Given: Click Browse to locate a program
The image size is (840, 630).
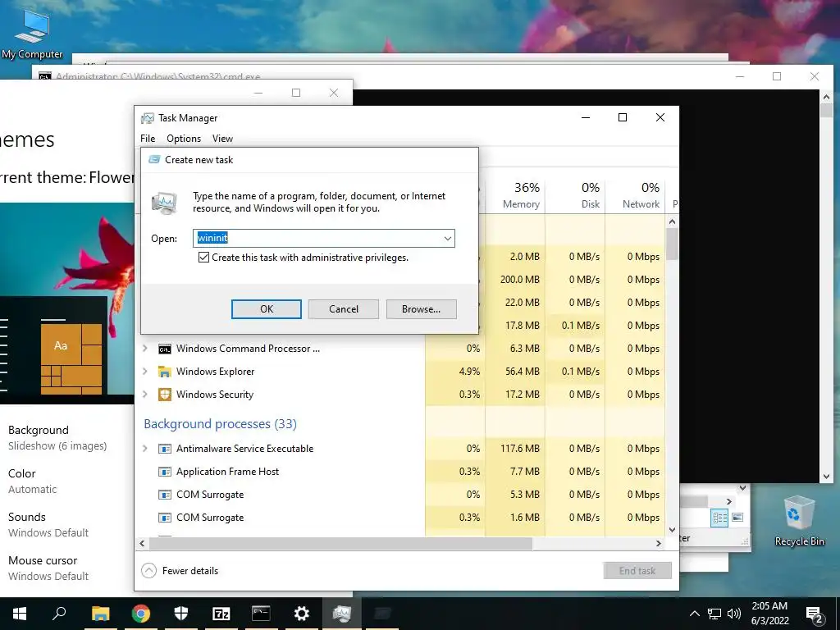Looking at the screenshot, I should [421, 309].
